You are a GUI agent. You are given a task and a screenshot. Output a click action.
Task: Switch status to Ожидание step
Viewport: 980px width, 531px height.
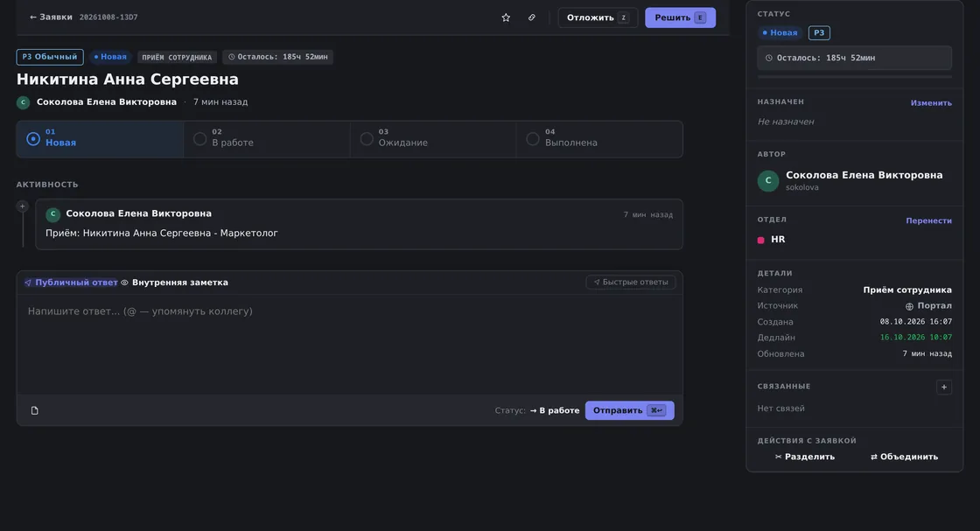433,139
